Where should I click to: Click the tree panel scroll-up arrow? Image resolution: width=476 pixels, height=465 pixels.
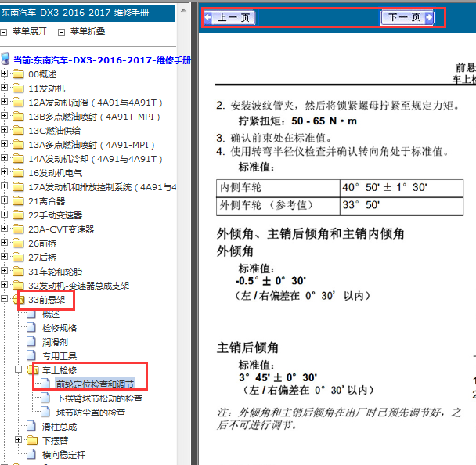[183, 10]
